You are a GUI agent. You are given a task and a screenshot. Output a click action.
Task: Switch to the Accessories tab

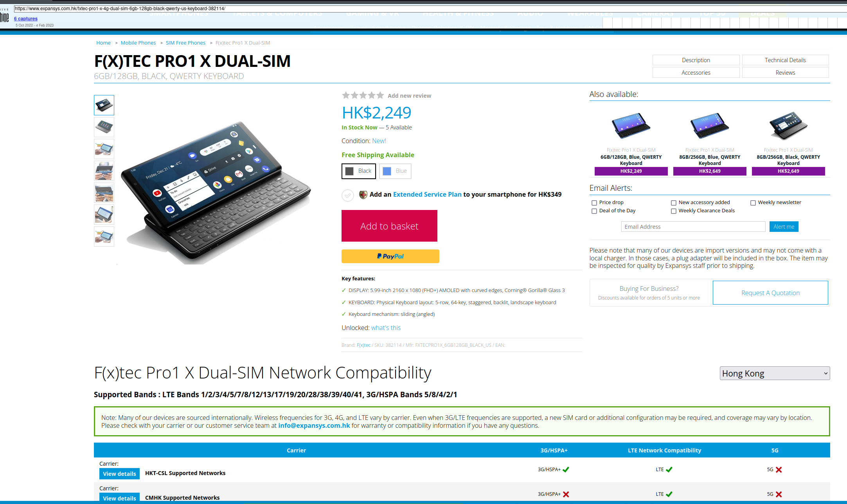point(696,73)
